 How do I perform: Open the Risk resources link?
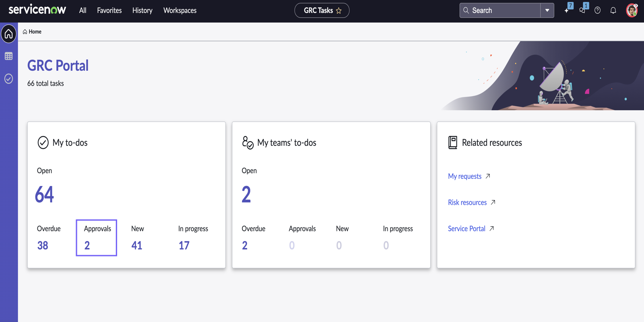click(467, 202)
